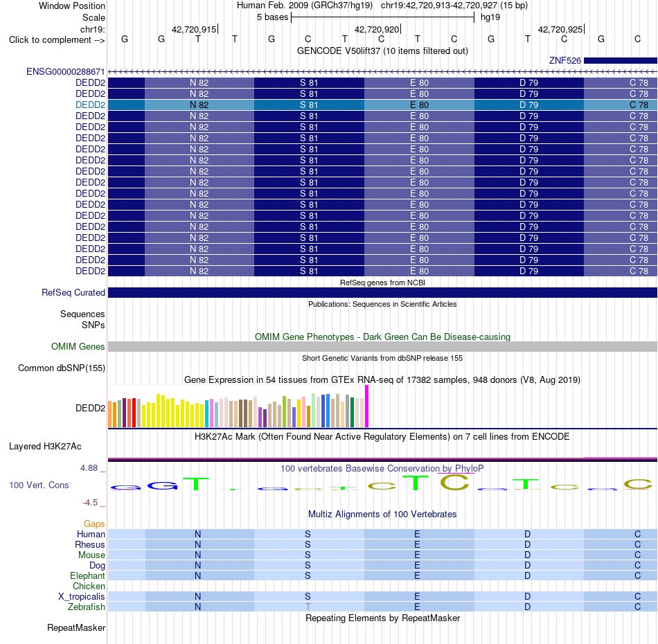
Task: Click the GTEx Gene Expression track title
Action: point(382,379)
